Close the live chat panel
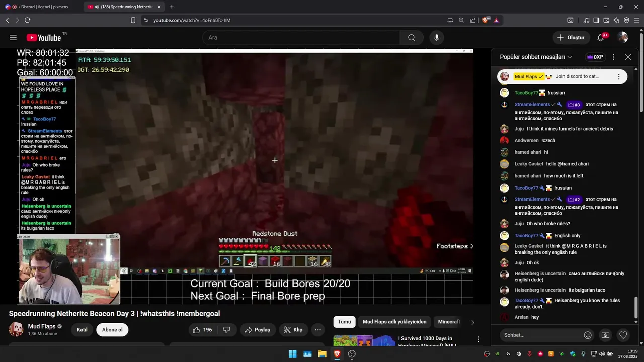The image size is (644, 362). click(628, 57)
